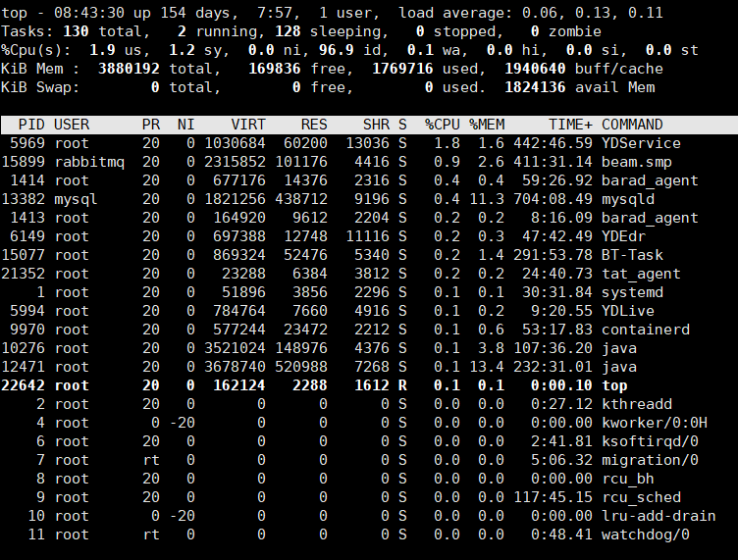Screen dimensions: 738x560
Task: Click the 128 sleeping tasks value
Action: (x=288, y=31)
